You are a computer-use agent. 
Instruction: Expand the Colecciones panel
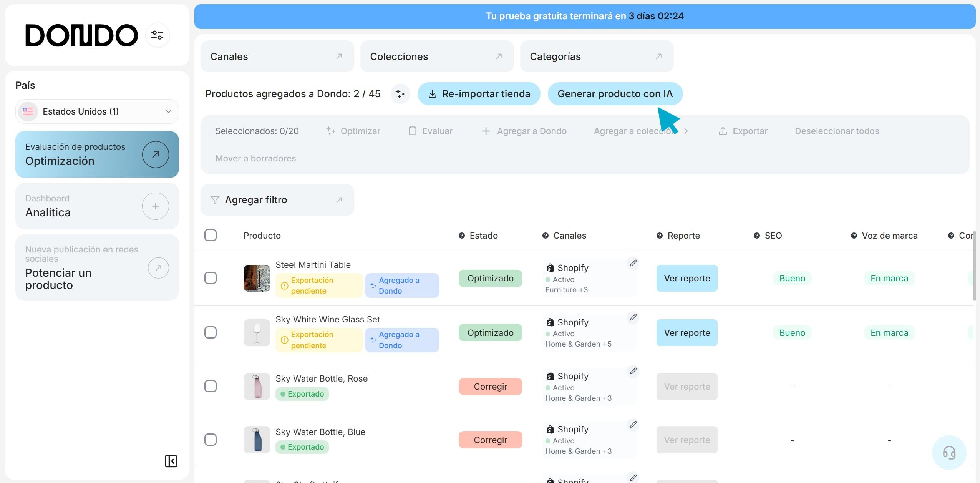coord(436,56)
